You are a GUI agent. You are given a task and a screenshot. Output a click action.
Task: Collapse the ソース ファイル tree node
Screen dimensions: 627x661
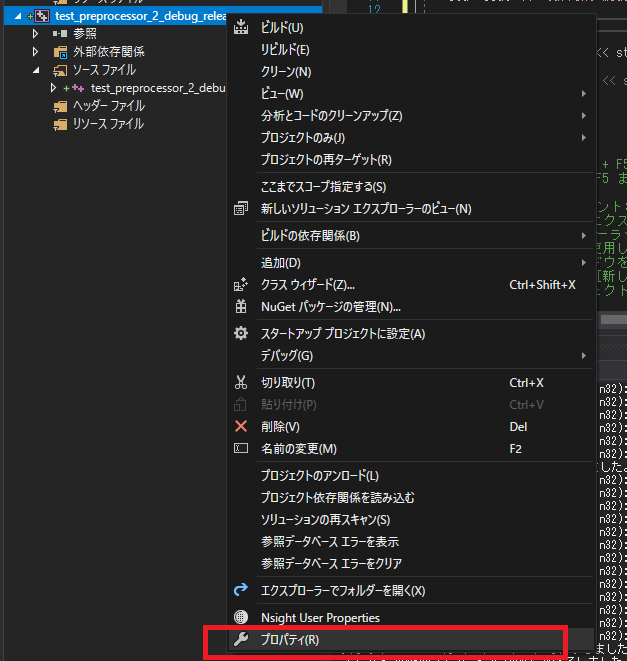pyautogui.click(x=36, y=70)
